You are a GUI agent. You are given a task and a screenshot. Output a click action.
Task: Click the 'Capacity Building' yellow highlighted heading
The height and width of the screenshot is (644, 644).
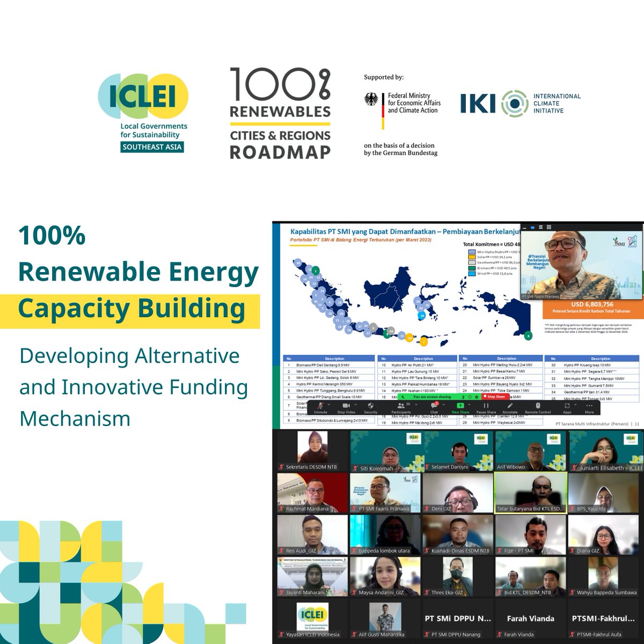[132, 309]
